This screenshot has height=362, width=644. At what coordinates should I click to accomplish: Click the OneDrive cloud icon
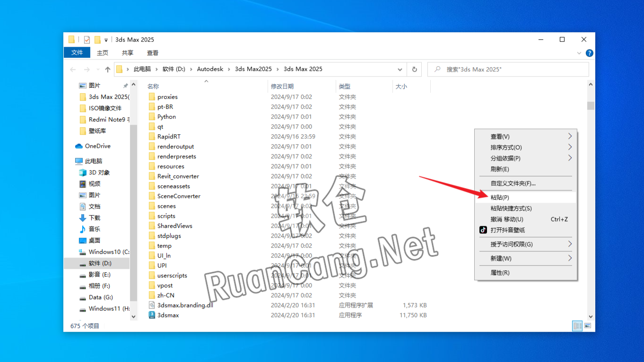point(79,146)
